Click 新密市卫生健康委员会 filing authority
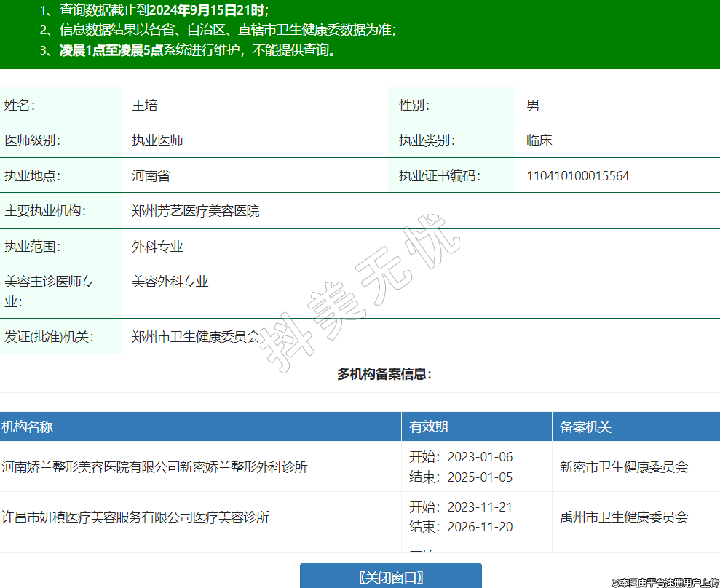Image resolution: width=720 pixels, height=588 pixels. (x=624, y=467)
